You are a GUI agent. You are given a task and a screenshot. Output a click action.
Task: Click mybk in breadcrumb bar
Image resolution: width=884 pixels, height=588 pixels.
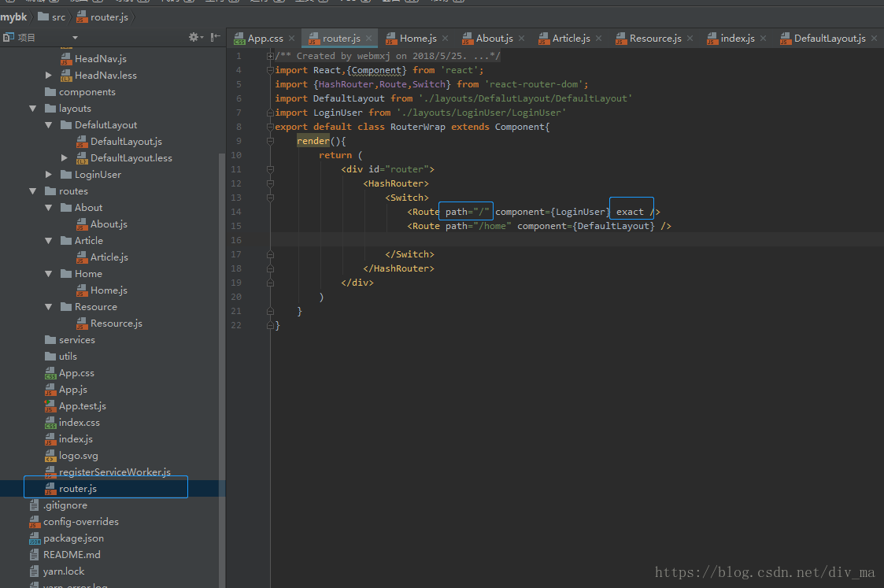13,17
